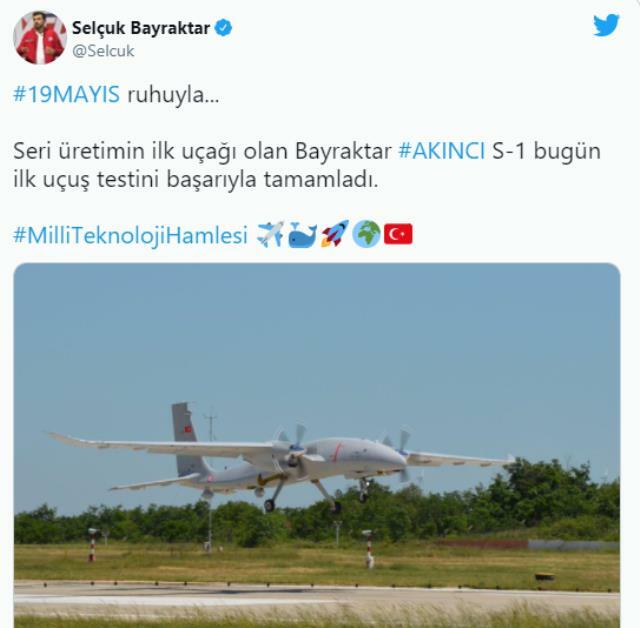Click the blue whale emoji
The image size is (640, 628).
click(x=302, y=235)
